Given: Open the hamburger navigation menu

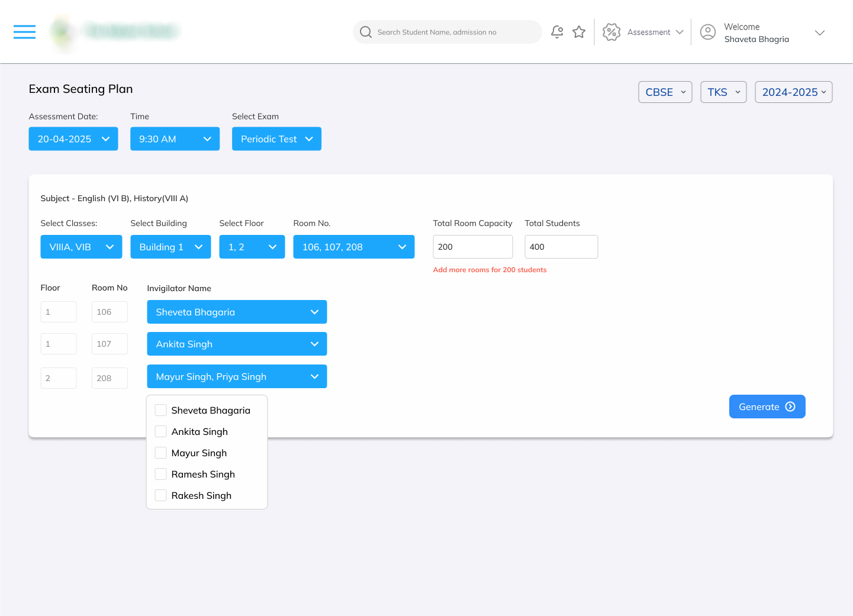Looking at the screenshot, I should [x=24, y=32].
